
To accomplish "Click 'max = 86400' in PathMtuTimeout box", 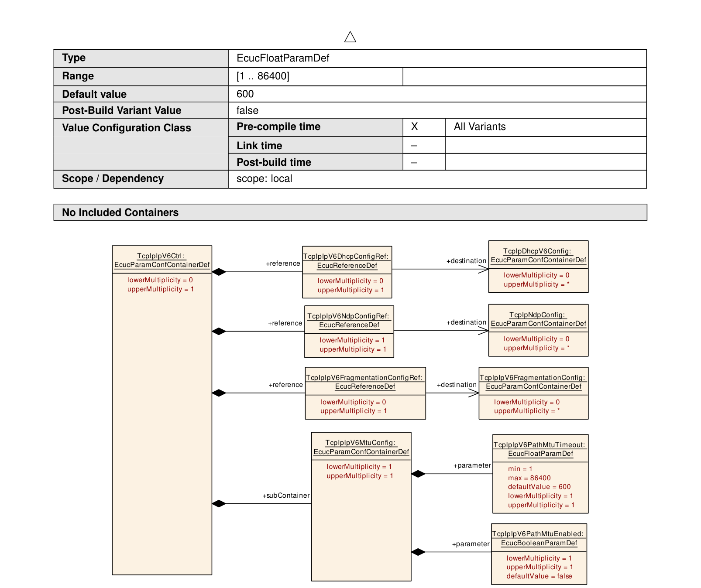I will (529, 478).
